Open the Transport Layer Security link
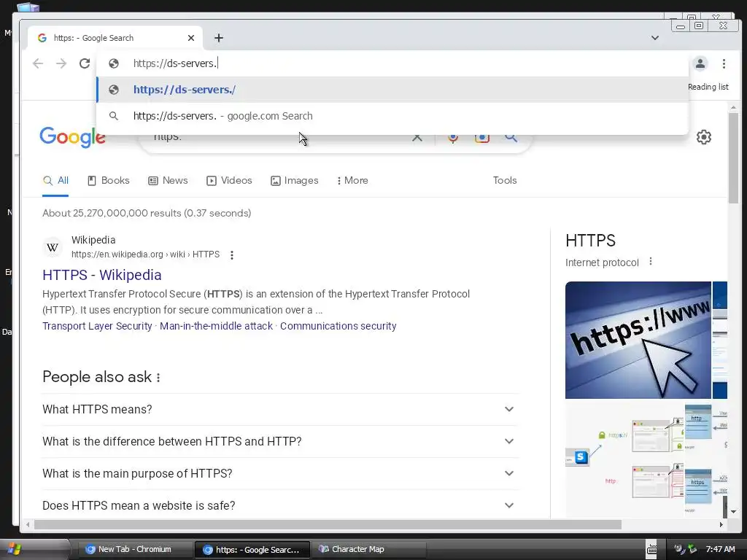This screenshot has height=560, width=747. pyautogui.click(x=97, y=326)
